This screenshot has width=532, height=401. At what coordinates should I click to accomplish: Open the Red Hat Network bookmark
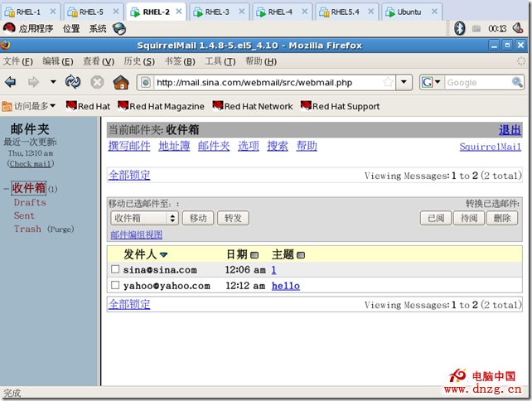pyautogui.click(x=253, y=106)
